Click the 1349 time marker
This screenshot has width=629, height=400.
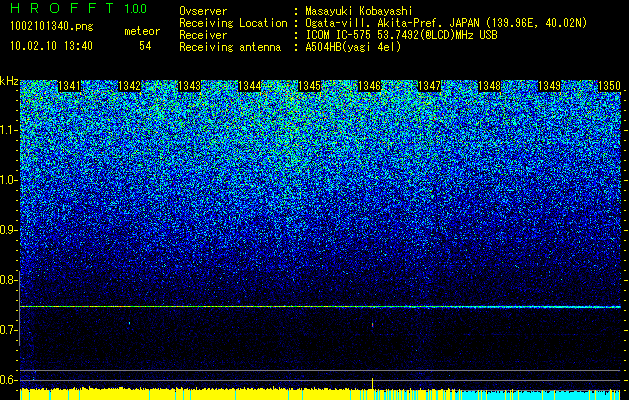coord(549,86)
